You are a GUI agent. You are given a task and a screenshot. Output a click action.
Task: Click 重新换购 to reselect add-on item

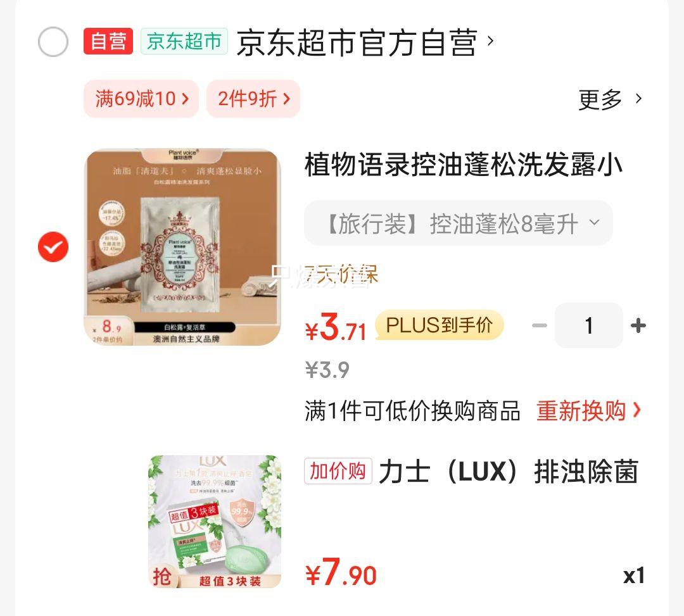pos(588,411)
